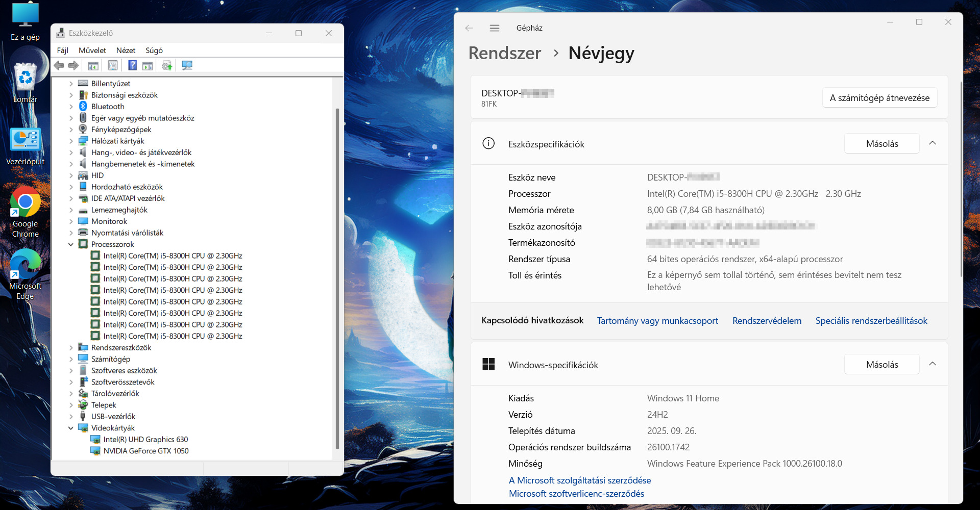Screen dimensions: 980x510
Task: Select IDE ATA/ATAPI vezérlők item
Action: coord(128,198)
